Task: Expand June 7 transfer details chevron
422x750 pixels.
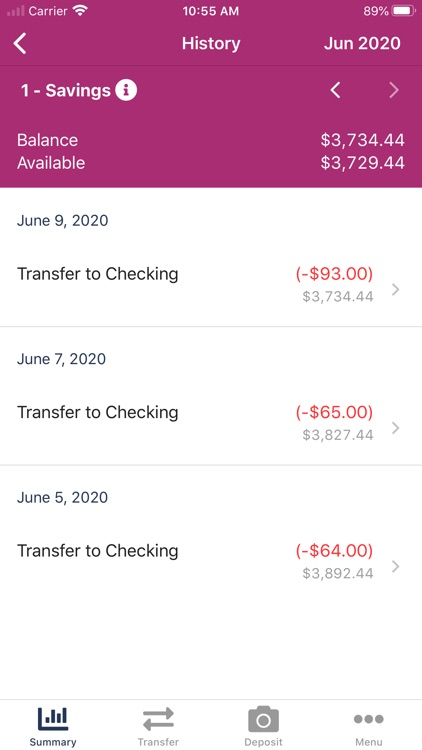Action: tap(395, 428)
